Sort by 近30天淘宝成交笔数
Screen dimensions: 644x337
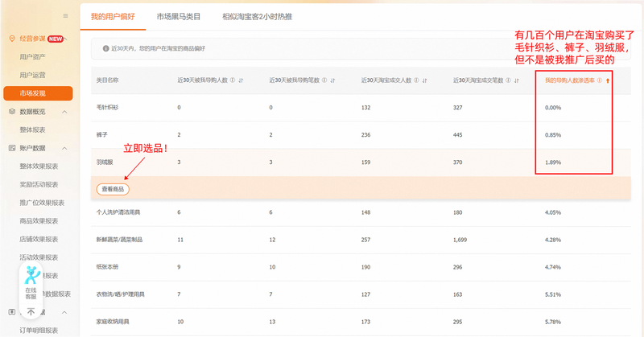click(x=517, y=80)
